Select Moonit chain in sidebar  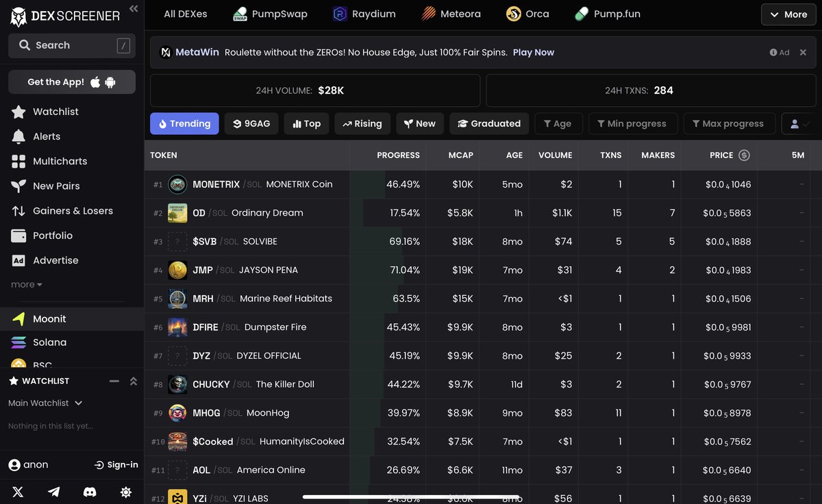coord(72,319)
